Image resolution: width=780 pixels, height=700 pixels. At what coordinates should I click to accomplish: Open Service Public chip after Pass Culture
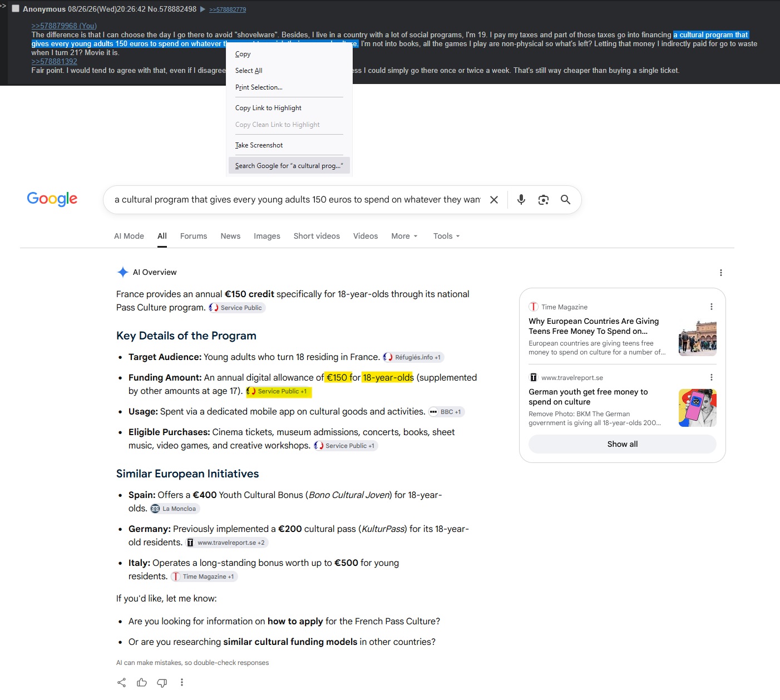pyautogui.click(x=236, y=308)
